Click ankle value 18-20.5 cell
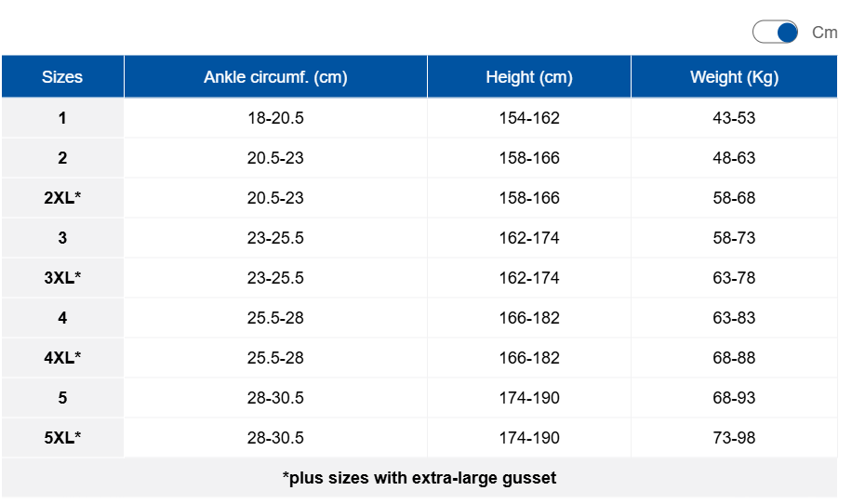Viewport: 852px width, 504px height. pyautogui.click(x=275, y=118)
